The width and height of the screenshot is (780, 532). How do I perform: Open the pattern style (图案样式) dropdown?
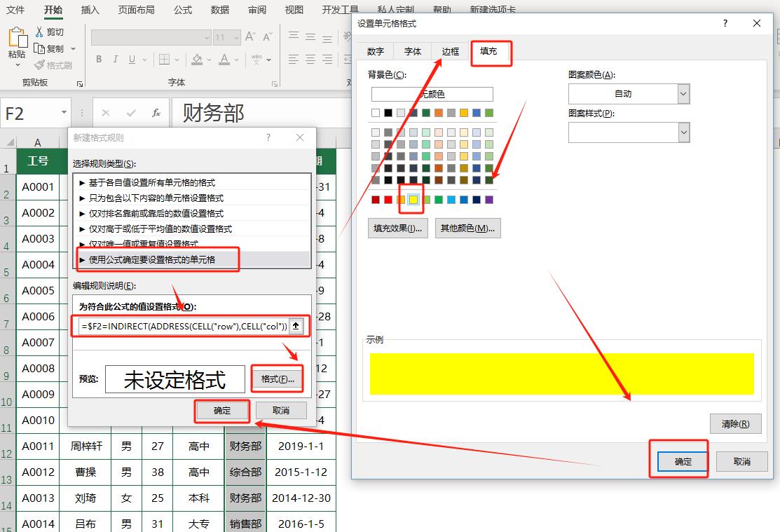coord(683,132)
